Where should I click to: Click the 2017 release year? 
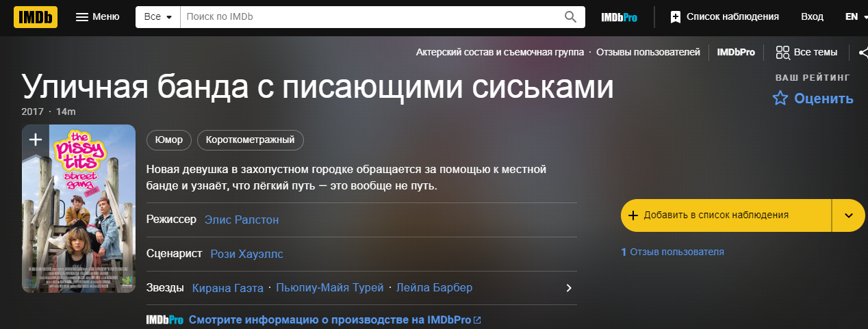pyautogui.click(x=33, y=111)
